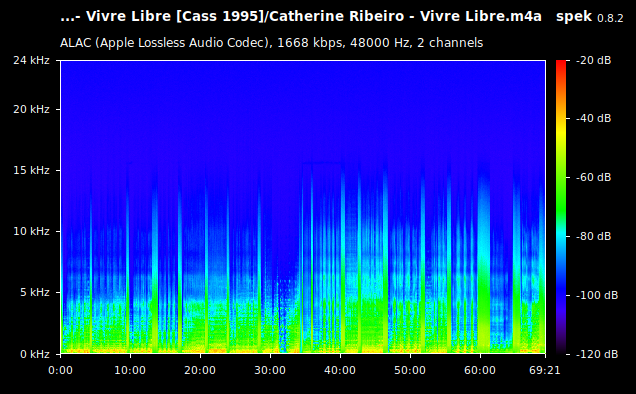
Task: Click the 10 kHz frequency label
Action: coord(31,231)
